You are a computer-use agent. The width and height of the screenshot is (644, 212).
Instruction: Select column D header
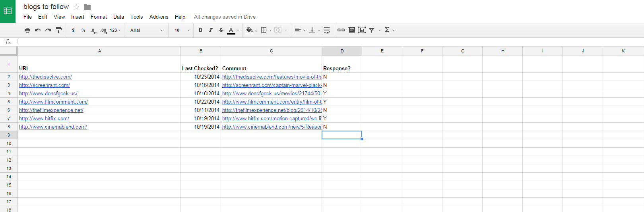pos(342,51)
